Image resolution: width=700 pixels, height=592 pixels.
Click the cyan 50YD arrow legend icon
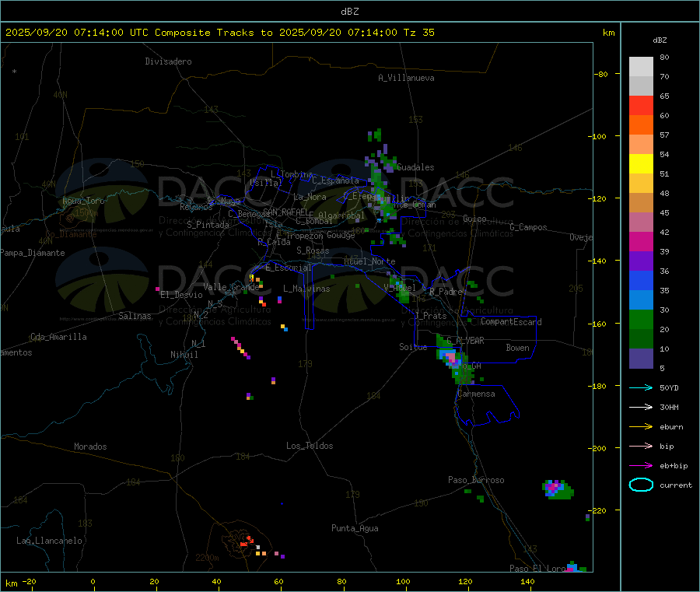(641, 387)
